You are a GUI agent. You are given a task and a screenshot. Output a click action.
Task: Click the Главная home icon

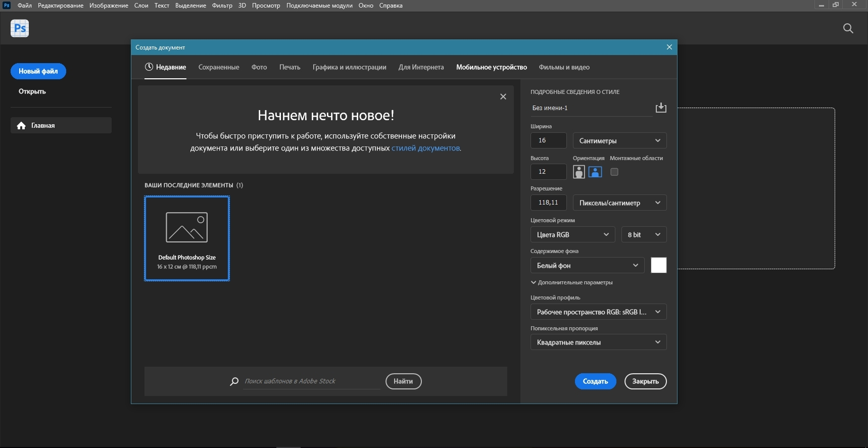[x=21, y=126]
